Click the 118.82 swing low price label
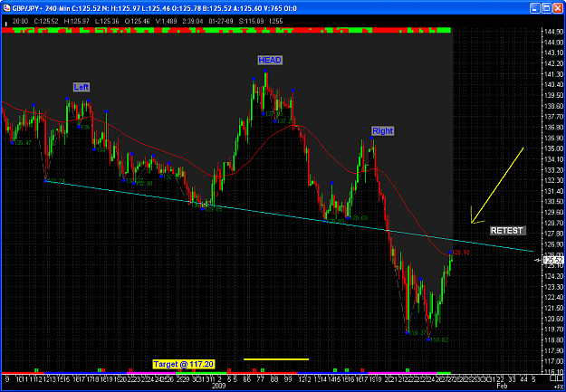 [439, 339]
